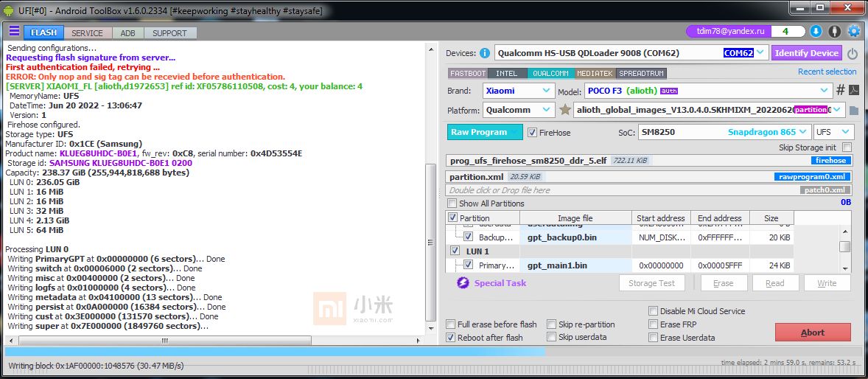Click the Special Task link
Screen dimensions: 868x379
pyautogui.click(x=500, y=283)
